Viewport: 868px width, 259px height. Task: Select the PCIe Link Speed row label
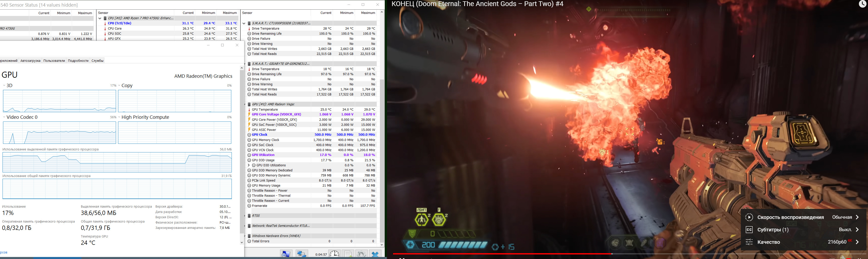pos(264,180)
